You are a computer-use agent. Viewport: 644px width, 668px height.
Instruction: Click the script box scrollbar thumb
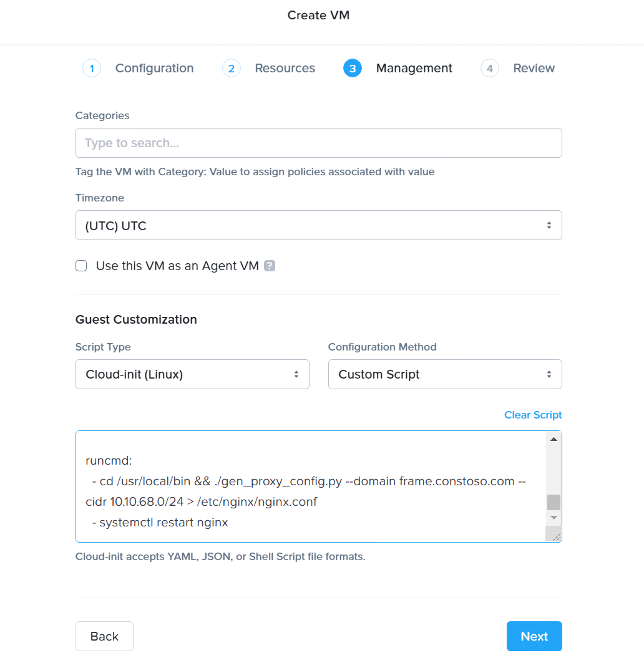(x=553, y=502)
